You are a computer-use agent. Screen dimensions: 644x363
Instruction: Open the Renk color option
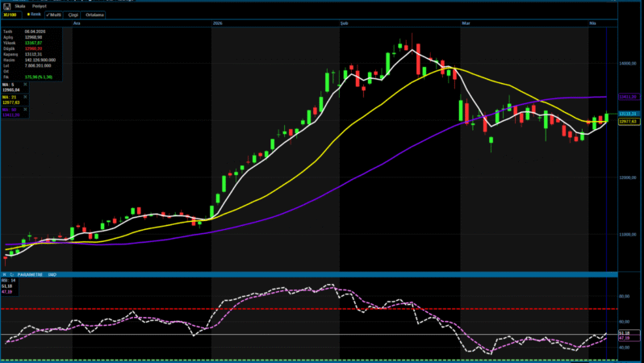[35, 15]
